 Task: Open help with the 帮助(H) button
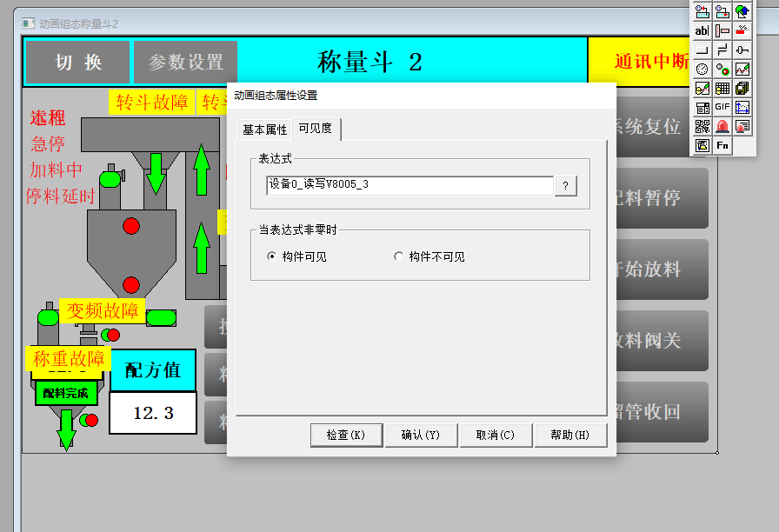point(569,435)
